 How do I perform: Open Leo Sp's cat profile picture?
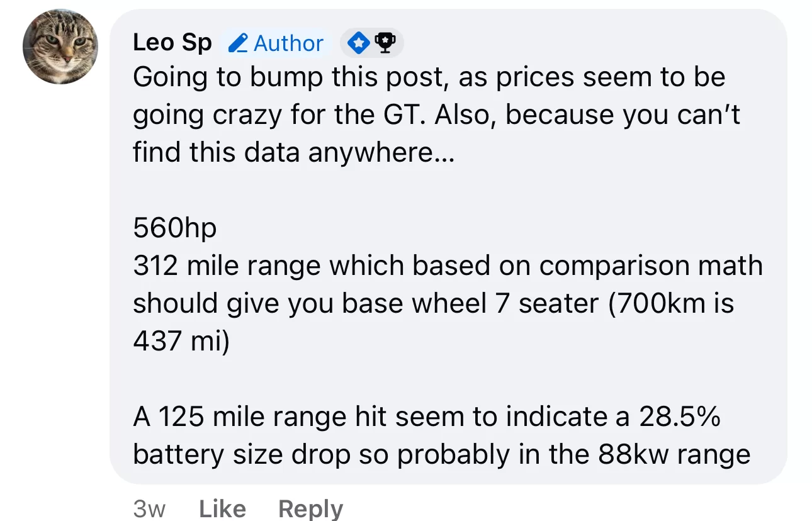pyautogui.click(x=60, y=47)
